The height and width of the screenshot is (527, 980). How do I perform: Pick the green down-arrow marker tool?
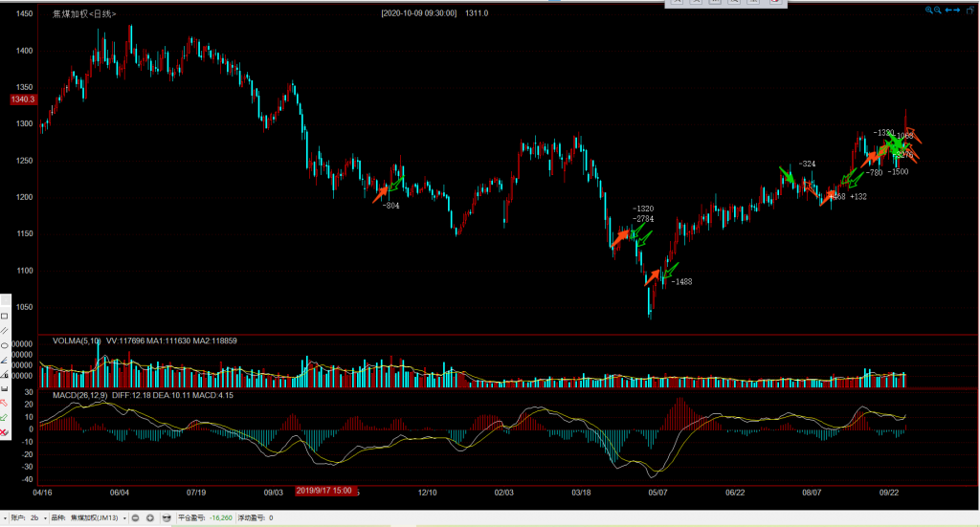[x=5, y=418]
